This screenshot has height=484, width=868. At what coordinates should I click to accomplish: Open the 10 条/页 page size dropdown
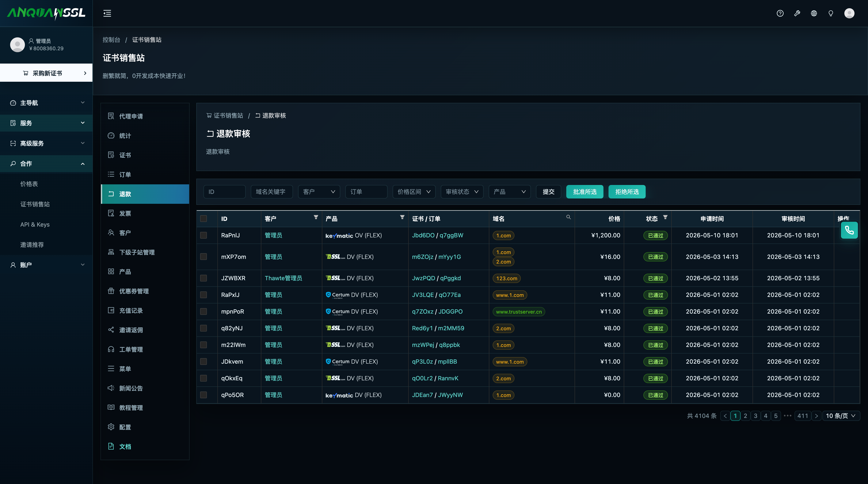point(841,416)
